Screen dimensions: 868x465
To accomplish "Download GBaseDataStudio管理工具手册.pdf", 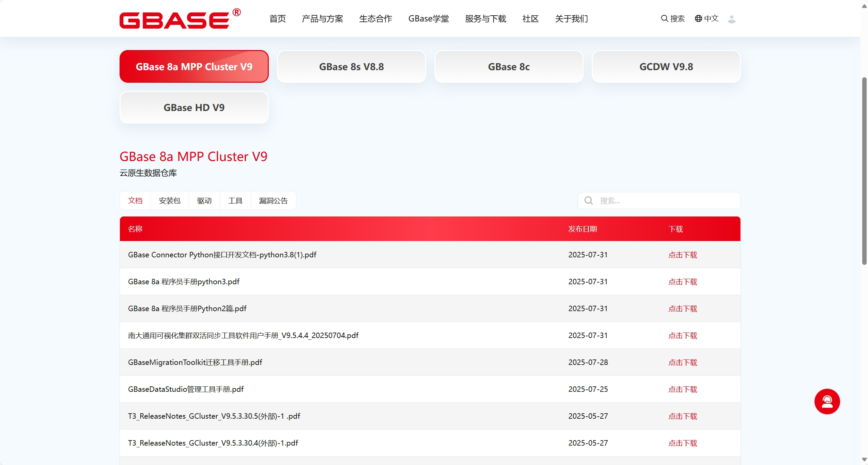I will click(682, 389).
